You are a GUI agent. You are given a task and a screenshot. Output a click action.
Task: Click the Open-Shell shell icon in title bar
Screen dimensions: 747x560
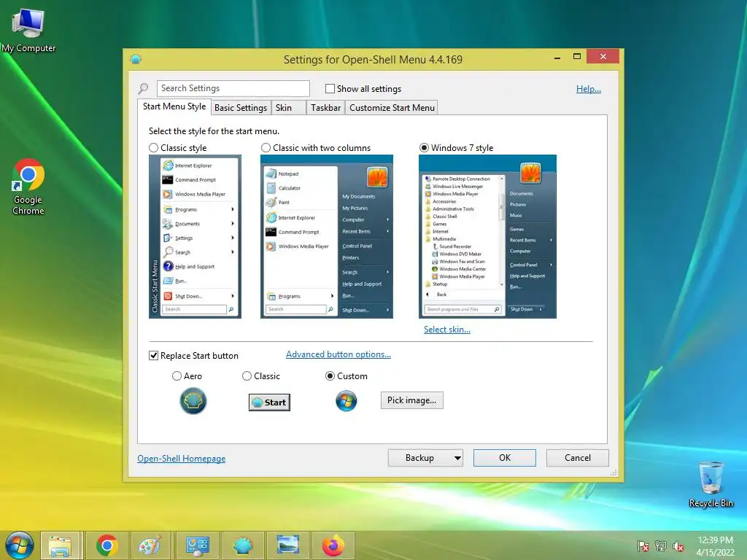coord(136,59)
